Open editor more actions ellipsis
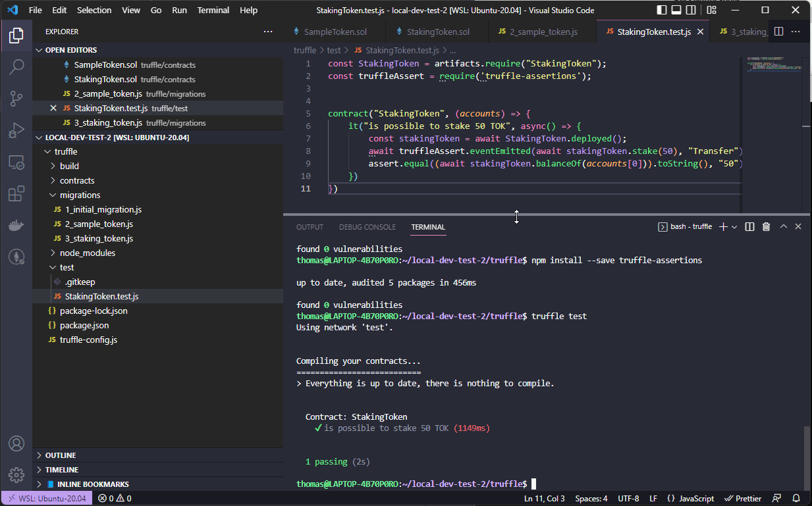Image resolution: width=812 pixels, height=506 pixels. click(x=796, y=32)
